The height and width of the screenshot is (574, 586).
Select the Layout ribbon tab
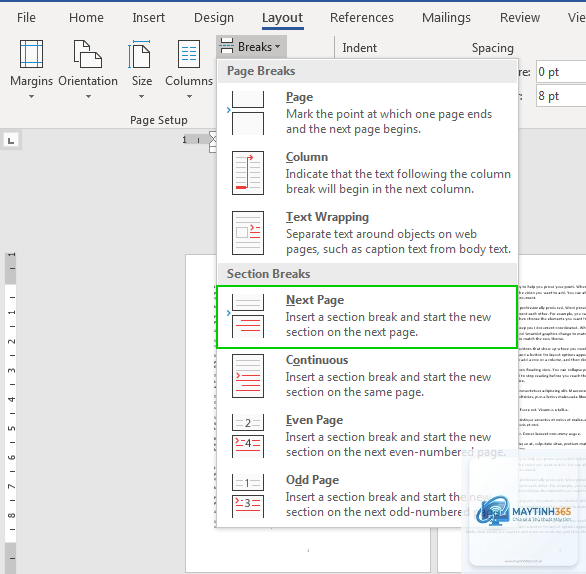[x=283, y=18]
